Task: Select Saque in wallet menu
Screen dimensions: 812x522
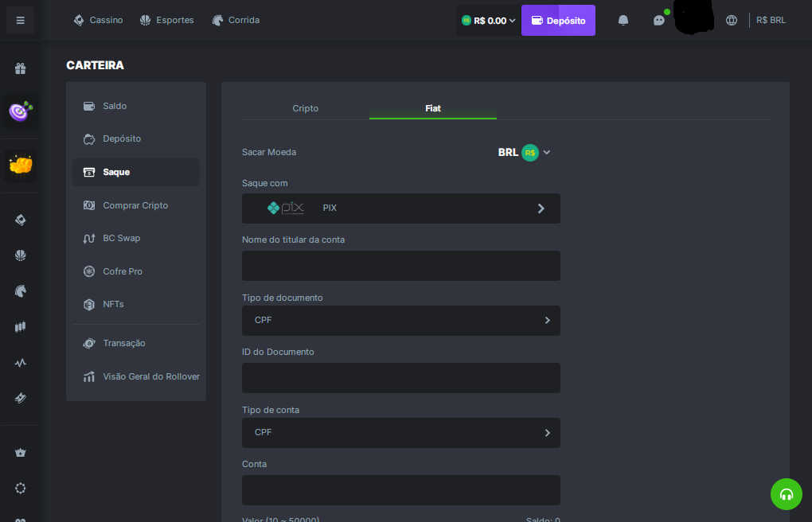Action: coord(135,172)
